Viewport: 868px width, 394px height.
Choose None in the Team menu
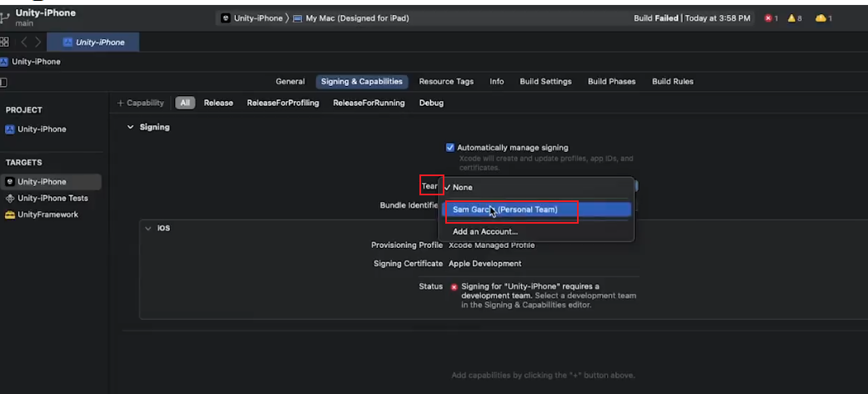[536, 187]
